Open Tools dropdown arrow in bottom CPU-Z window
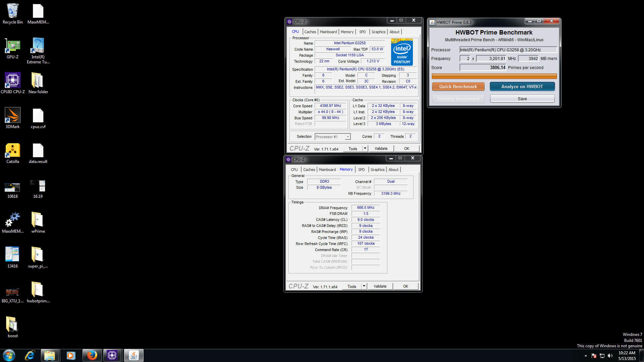The width and height of the screenshot is (644, 362). click(x=364, y=286)
